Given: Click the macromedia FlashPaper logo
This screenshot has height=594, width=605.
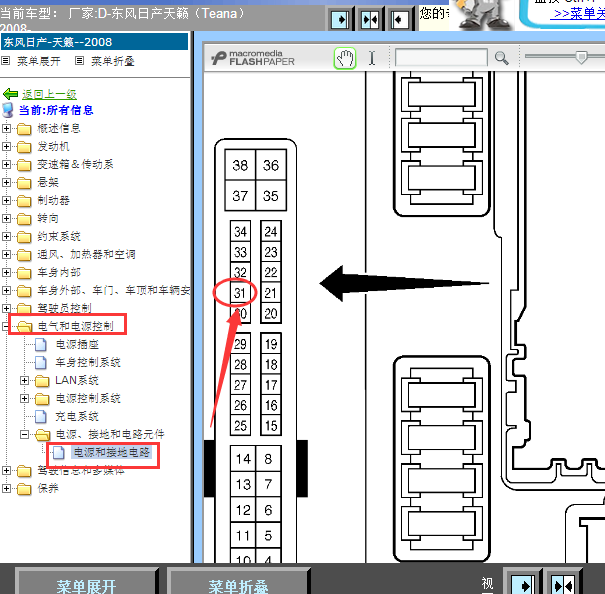Looking at the screenshot, I should [x=253, y=58].
